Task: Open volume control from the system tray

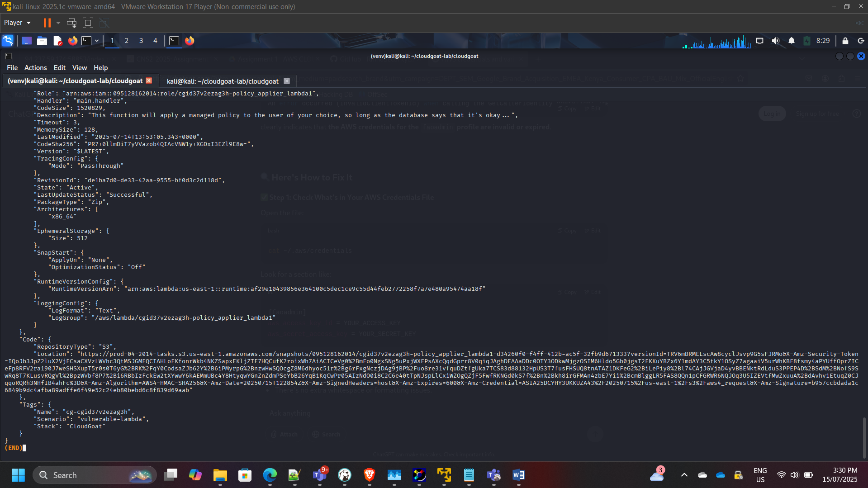Action: (x=795, y=475)
